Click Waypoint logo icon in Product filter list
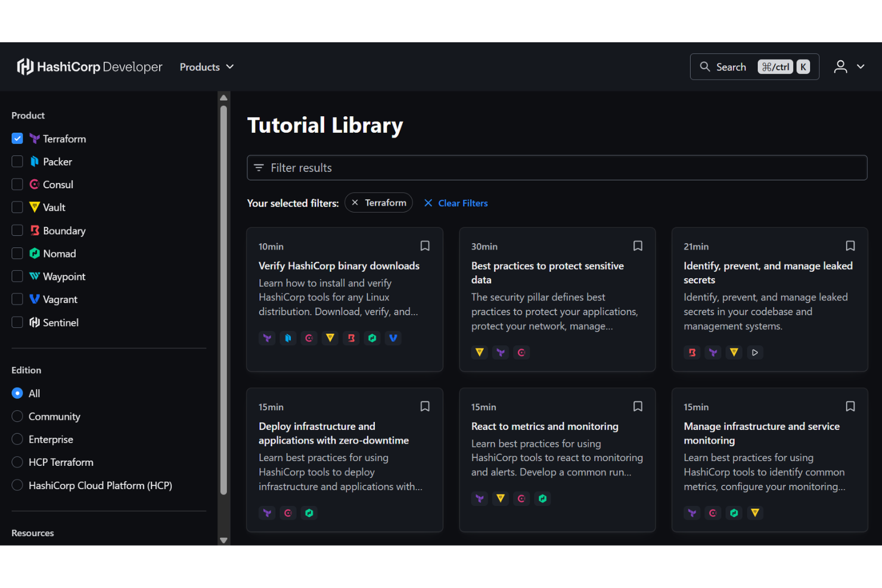 (35, 276)
